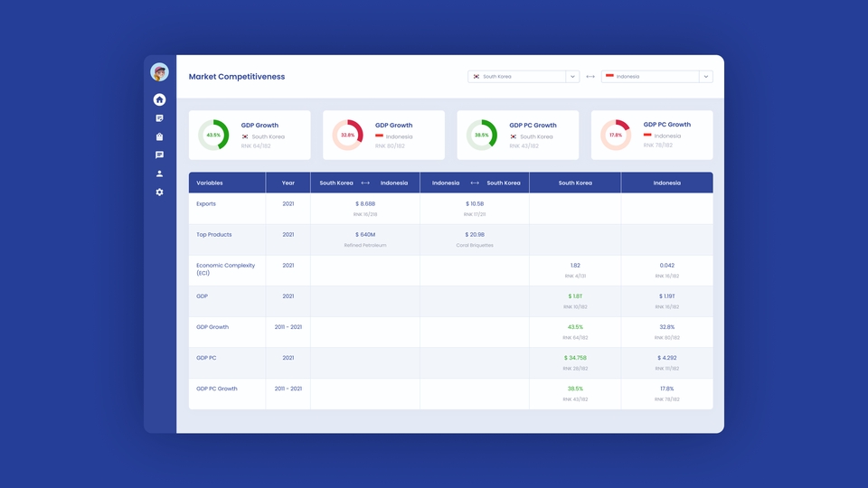Select the Exports table row label
The image size is (868, 488).
(206, 203)
